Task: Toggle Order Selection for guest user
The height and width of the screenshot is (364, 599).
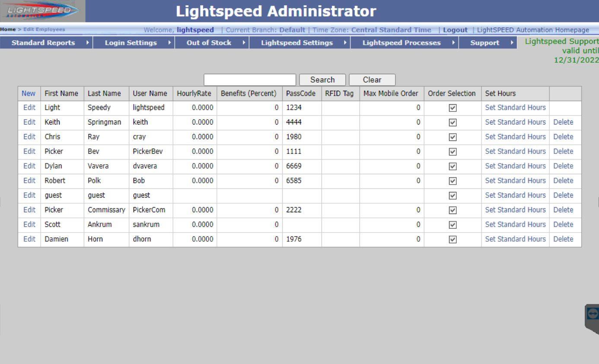Action: point(452,195)
